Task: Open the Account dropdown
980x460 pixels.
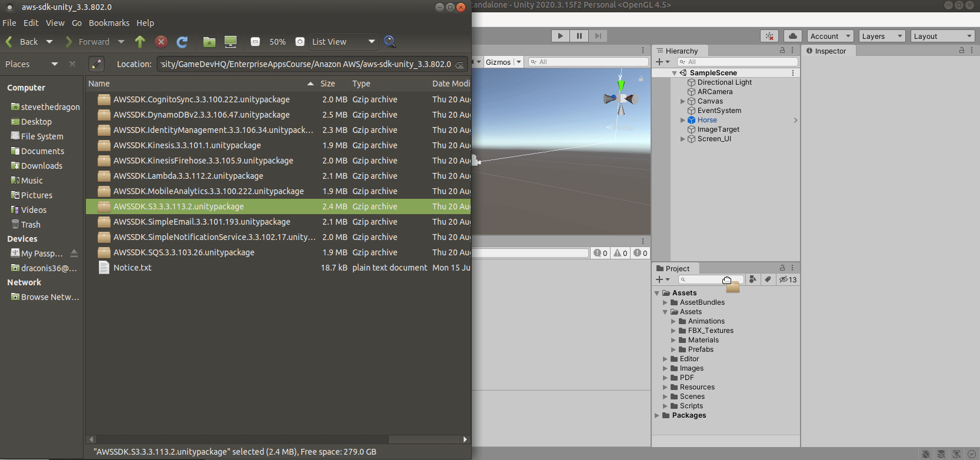Action: [x=830, y=36]
